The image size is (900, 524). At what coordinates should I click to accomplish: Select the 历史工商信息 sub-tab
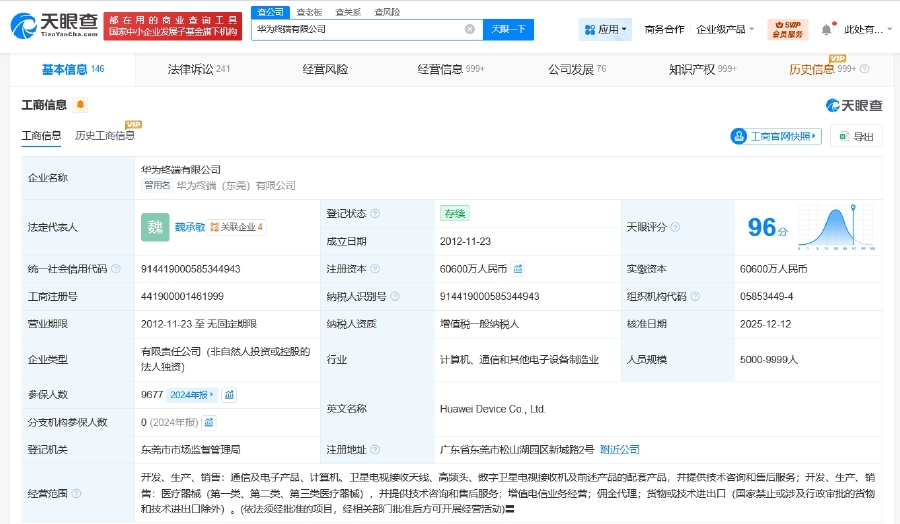(x=104, y=136)
